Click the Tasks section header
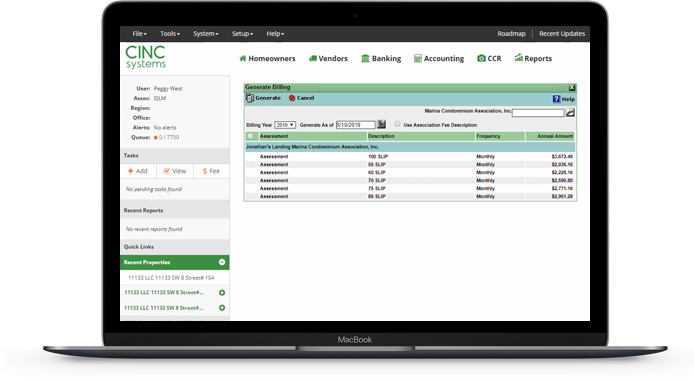The width and height of the screenshot is (694, 381). point(174,156)
